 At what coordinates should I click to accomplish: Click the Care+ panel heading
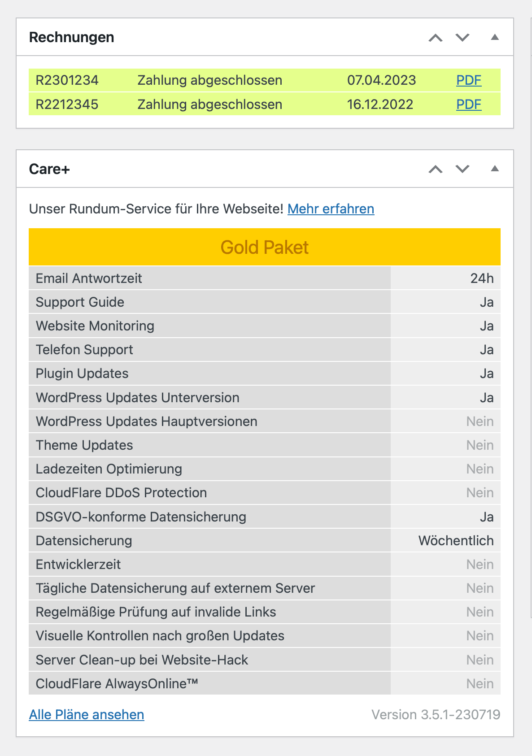pos(49,169)
